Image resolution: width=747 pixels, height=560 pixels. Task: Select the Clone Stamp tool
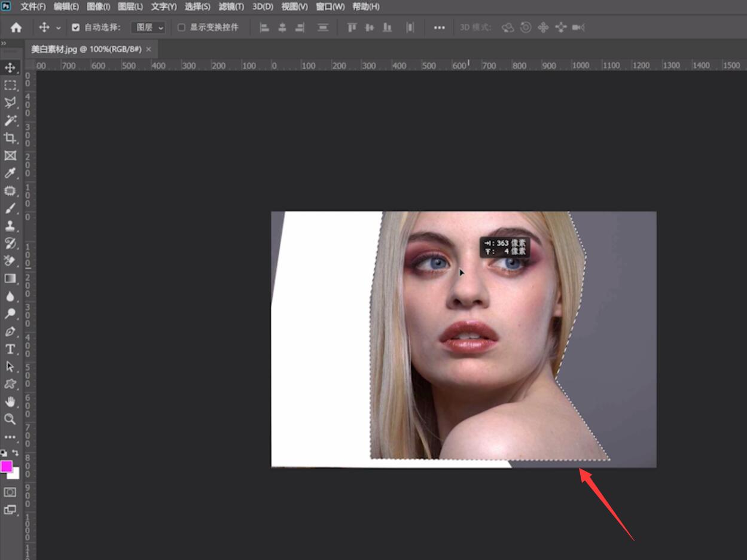coord(10,226)
